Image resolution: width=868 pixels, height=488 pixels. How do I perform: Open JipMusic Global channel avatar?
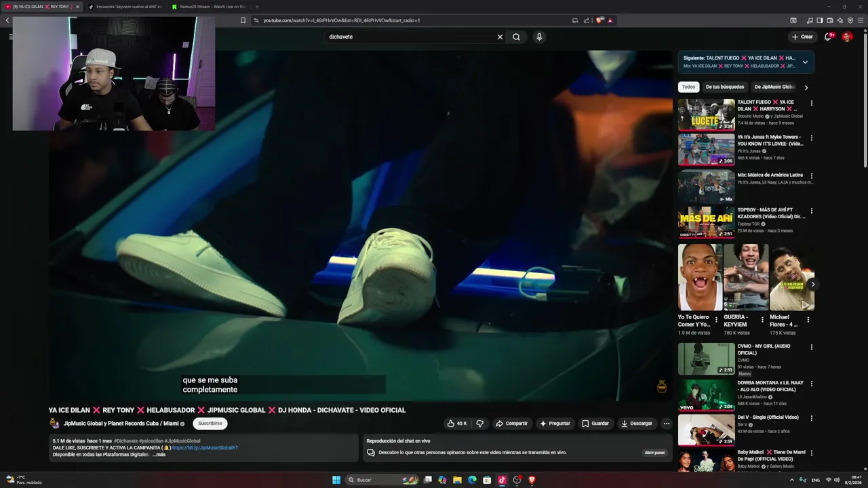(x=54, y=424)
